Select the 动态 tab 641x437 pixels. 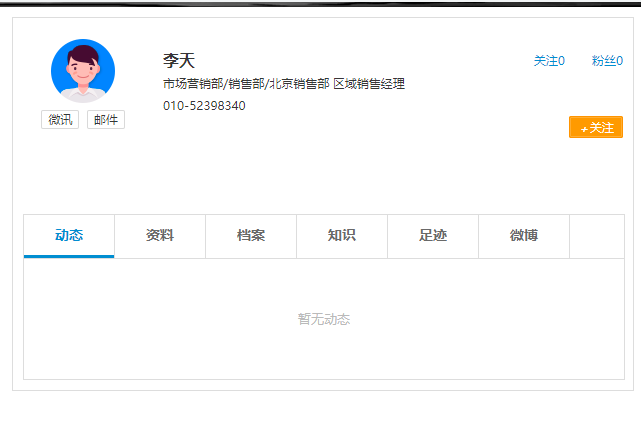pyautogui.click(x=69, y=236)
